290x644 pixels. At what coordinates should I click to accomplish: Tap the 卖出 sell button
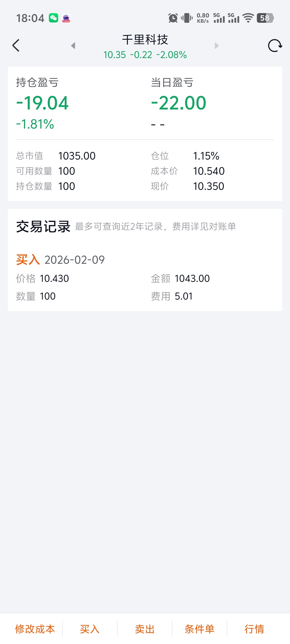click(x=145, y=629)
